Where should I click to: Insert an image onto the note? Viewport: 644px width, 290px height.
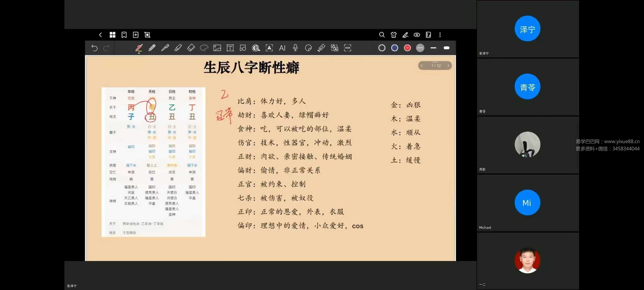click(x=217, y=48)
